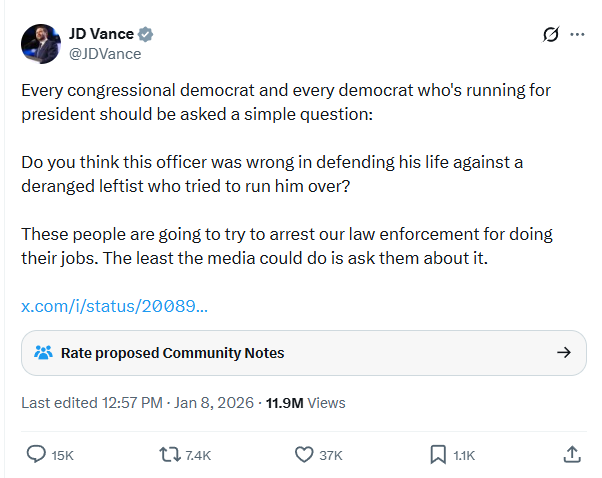View edit history via Last edited
The image size is (602, 478).
(91, 403)
